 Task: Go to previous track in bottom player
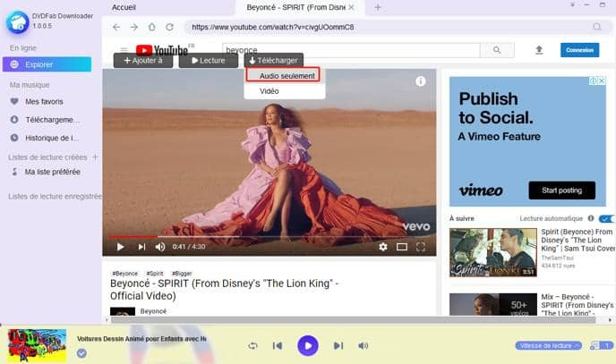click(278, 345)
